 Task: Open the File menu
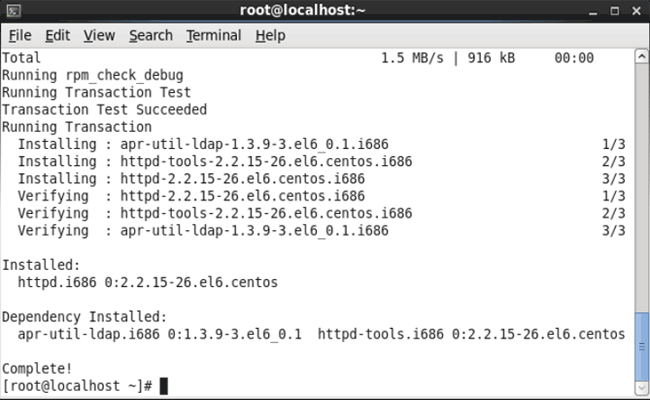click(x=20, y=35)
